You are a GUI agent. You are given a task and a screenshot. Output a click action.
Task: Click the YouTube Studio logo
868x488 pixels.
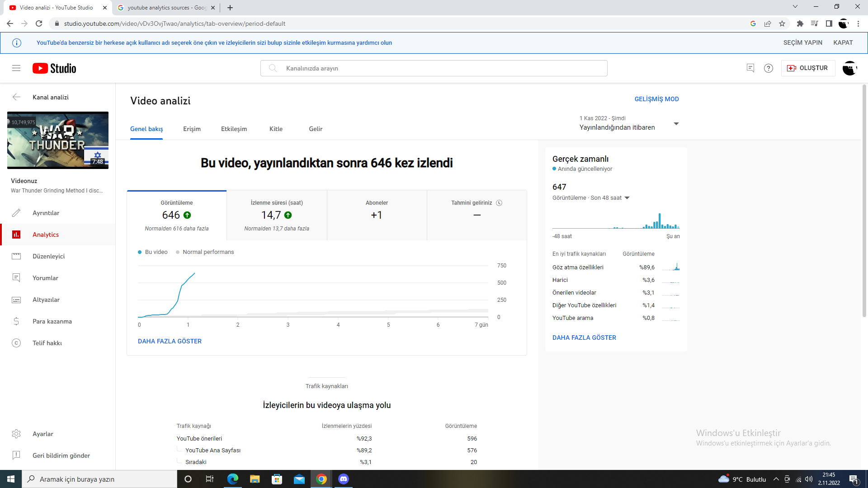pyautogui.click(x=54, y=68)
